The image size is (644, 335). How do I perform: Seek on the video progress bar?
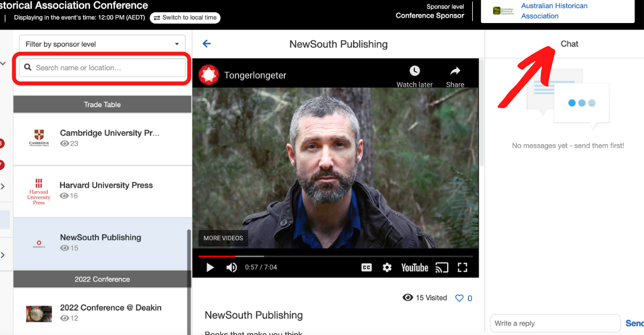pos(335,256)
